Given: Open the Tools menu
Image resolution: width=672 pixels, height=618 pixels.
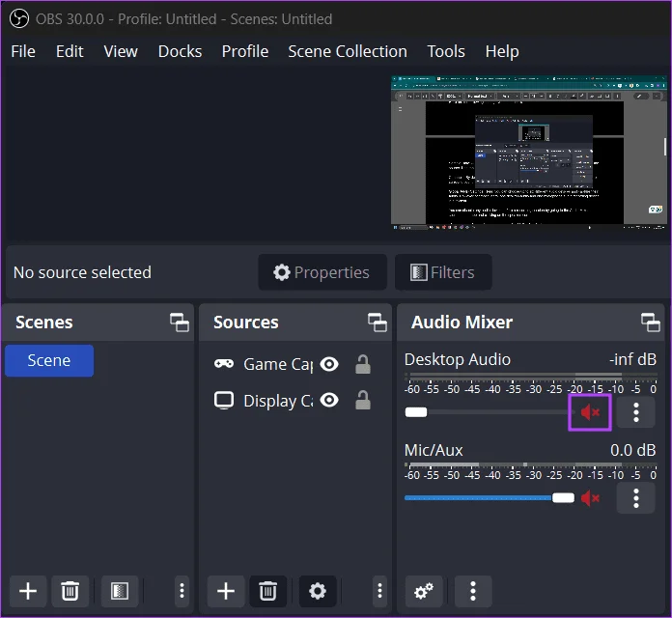Looking at the screenshot, I should pyautogui.click(x=446, y=51).
